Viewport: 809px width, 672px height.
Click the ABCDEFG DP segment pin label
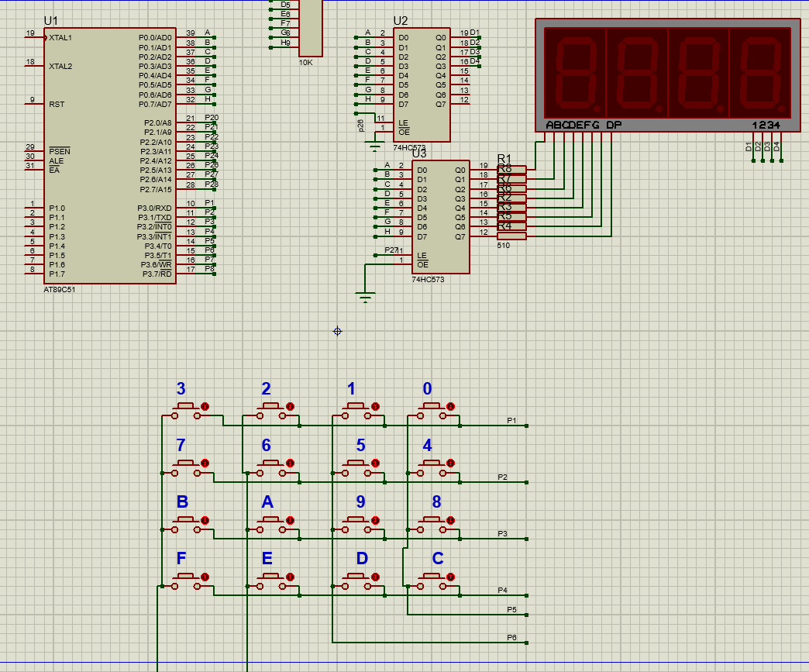coord(584,125)
